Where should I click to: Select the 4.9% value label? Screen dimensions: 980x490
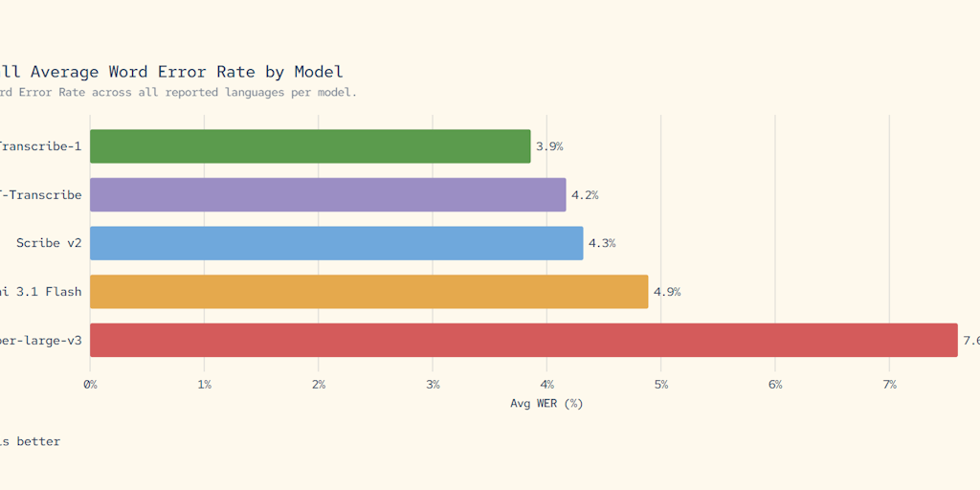click(x=667, y=292)
